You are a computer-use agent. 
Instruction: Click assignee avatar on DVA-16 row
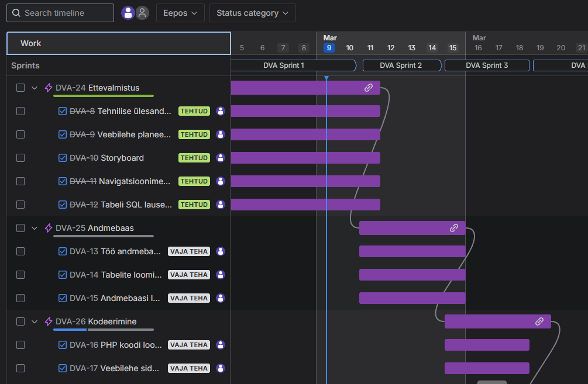tap(221, 345)
